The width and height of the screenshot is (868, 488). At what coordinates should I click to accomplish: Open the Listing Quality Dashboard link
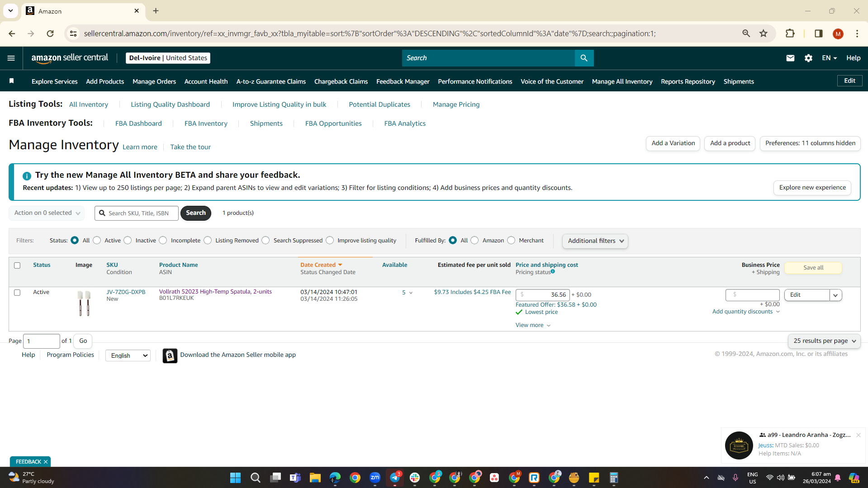pyautogui.click(x=170, y=104)
